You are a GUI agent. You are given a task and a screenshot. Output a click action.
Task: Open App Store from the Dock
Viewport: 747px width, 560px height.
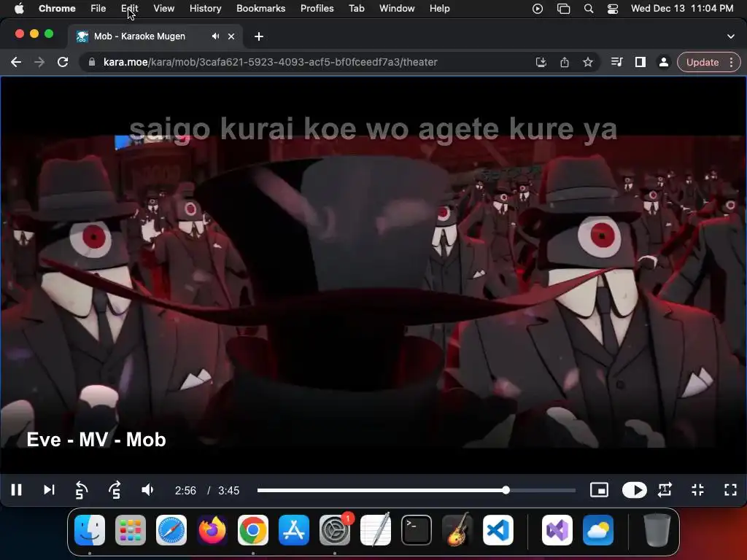[294, 530]
